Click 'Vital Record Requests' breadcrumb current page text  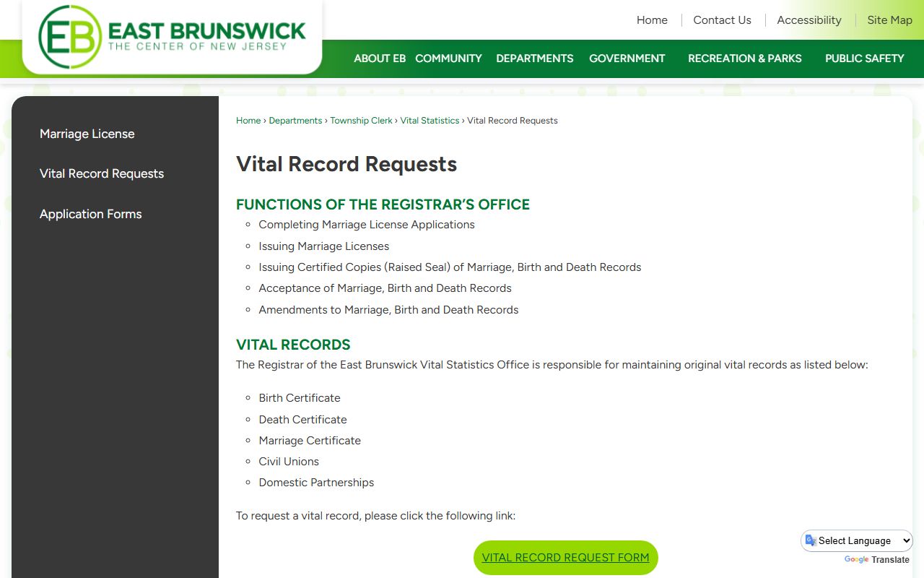513,121
